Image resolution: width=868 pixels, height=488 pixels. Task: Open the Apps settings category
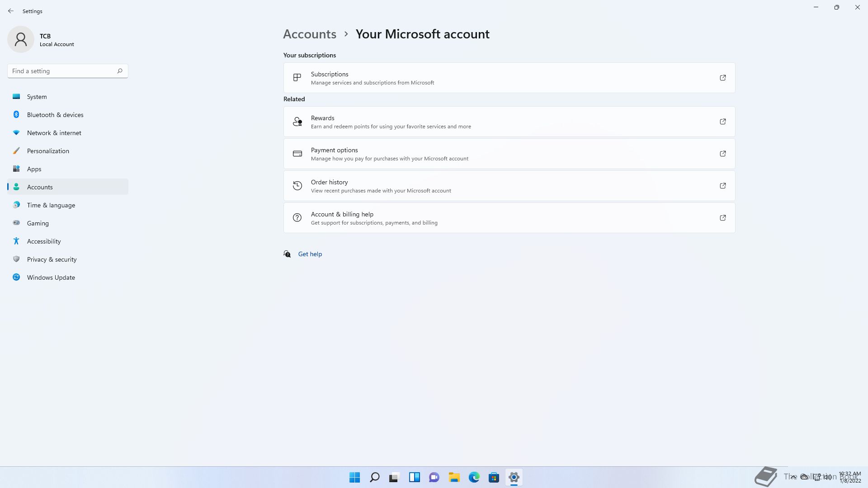point(68,169)
